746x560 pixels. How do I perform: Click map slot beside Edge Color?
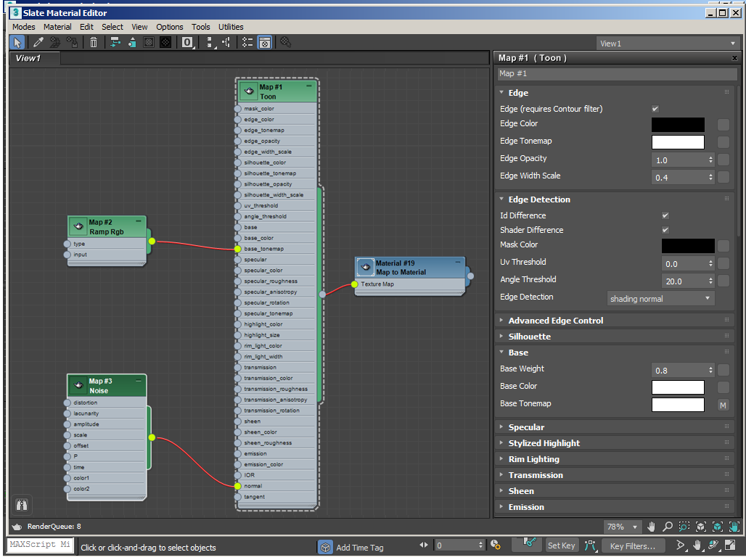click(724, 125)
